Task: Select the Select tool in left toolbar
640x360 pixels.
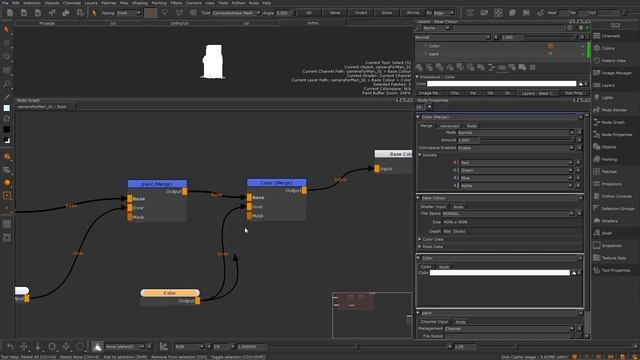Action: pos(6,29)
